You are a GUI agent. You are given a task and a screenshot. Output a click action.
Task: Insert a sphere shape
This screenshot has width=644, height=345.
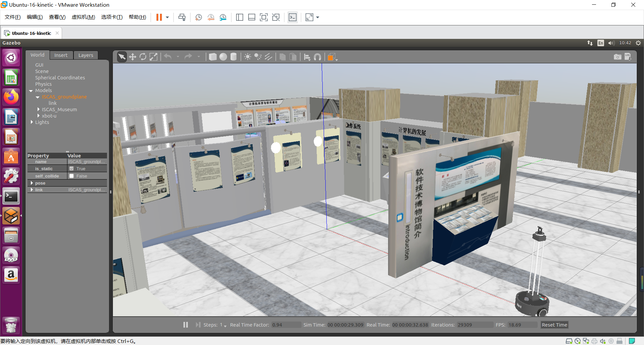[223, 57]
